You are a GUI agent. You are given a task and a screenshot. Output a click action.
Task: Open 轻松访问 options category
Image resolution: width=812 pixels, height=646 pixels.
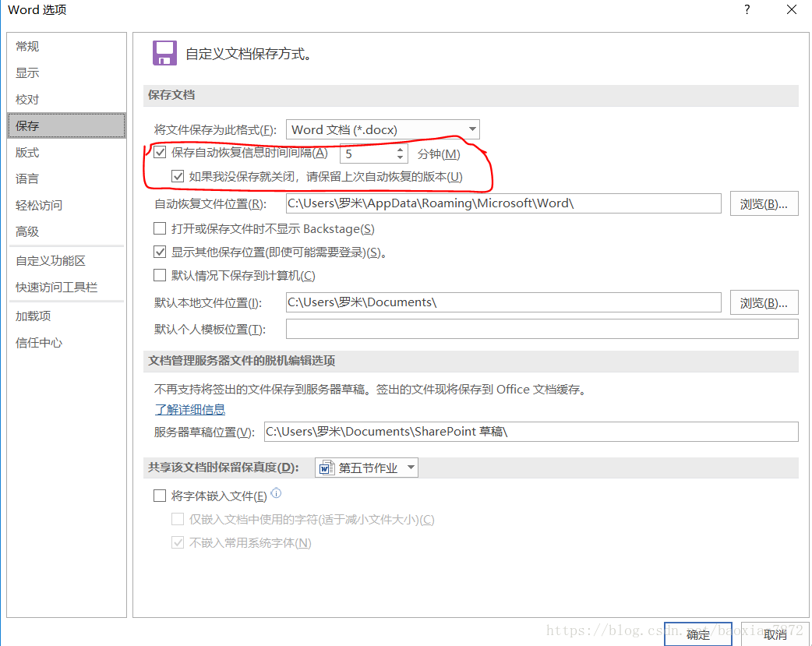click(66, 205)
